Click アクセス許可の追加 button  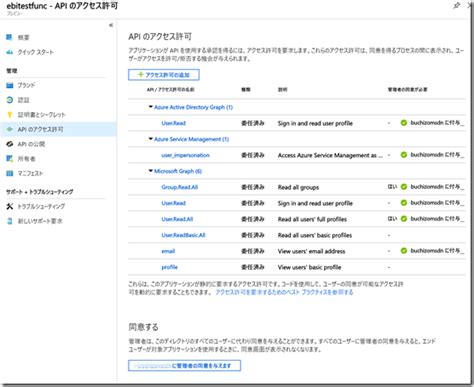point(164,75)
